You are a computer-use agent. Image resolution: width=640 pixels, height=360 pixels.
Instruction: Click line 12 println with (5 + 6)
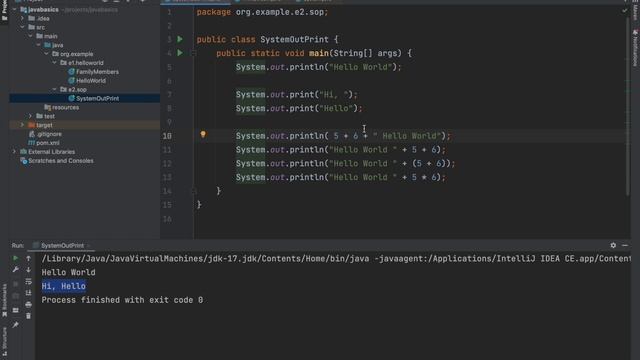[x=345, y=163]
